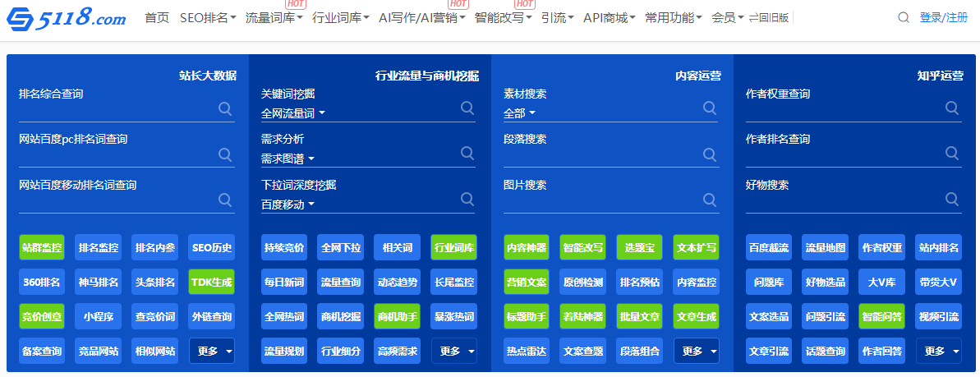
Task: Click the 话题查询 button
Action: (x=825, y=351)
